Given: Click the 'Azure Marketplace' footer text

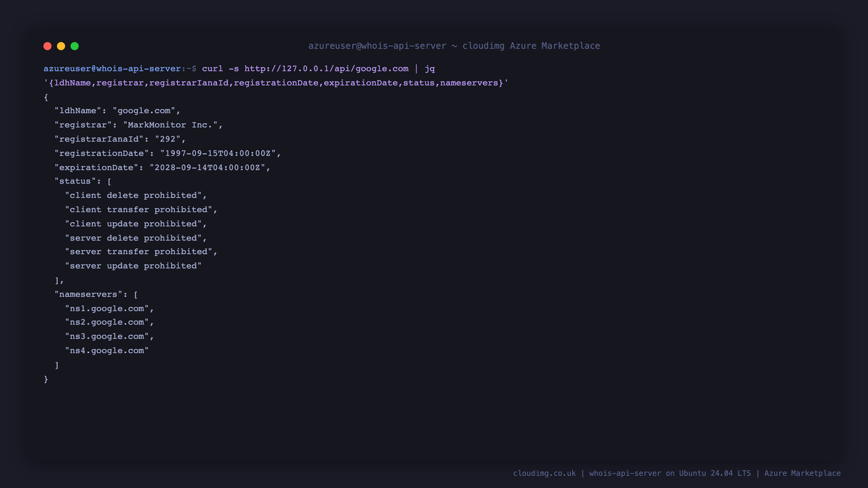Looking at the screenshot, I should 802,473.
